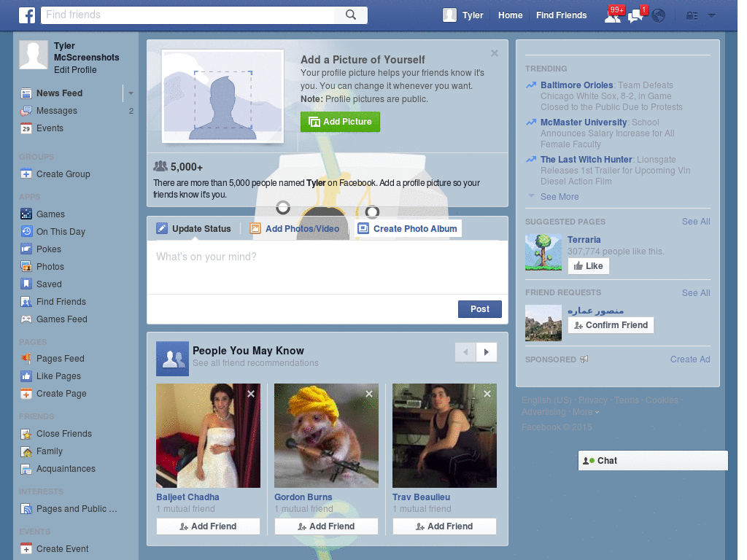This screenshot has width=747, height=560.
Task: Click the green Add Picture button
Action: click(340, 122)
